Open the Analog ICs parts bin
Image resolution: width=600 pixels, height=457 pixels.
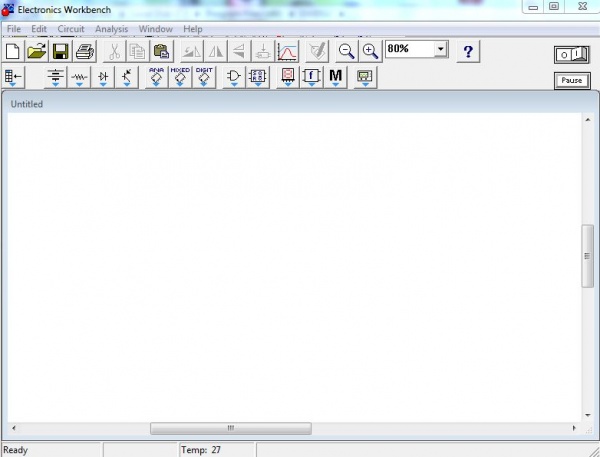156,77
